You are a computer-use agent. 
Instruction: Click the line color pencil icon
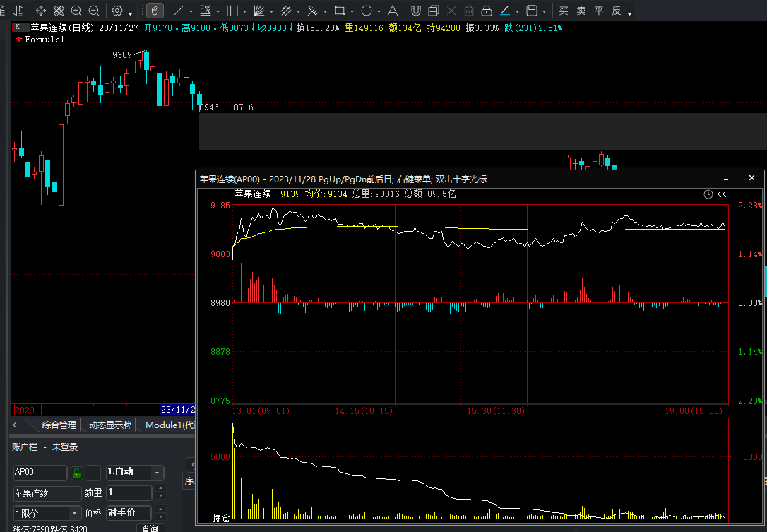(505, 11)
